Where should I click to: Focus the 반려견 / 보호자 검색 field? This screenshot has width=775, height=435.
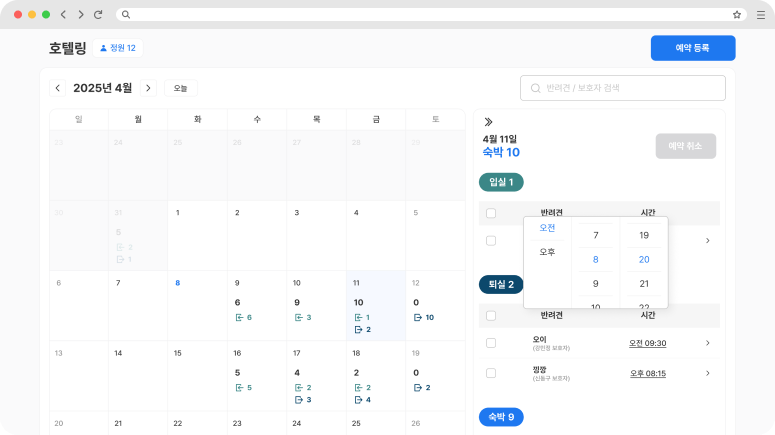[623, 88]
